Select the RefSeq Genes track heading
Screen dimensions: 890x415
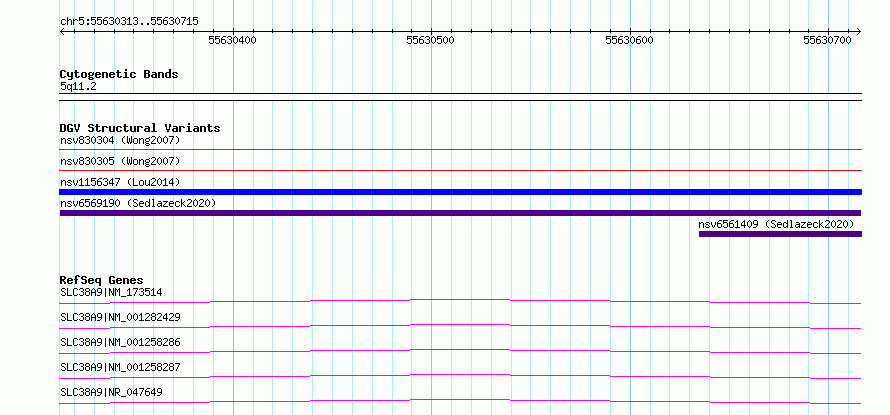tap(102, 280)
